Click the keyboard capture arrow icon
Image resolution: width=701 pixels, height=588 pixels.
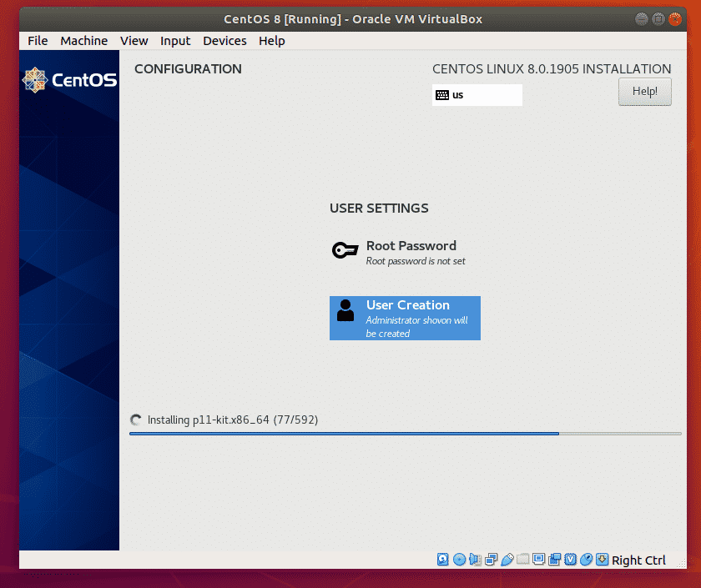click(x=603, y=560)
